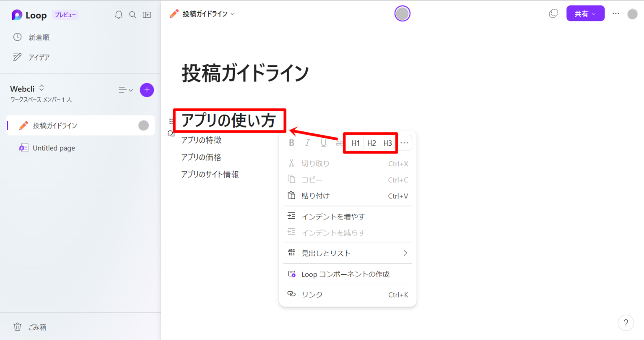Image resolution: width=644 pixels, height=340 pixels.
Task: Click the アプリのサイト情報 line
Action: (x=210, y=175)
